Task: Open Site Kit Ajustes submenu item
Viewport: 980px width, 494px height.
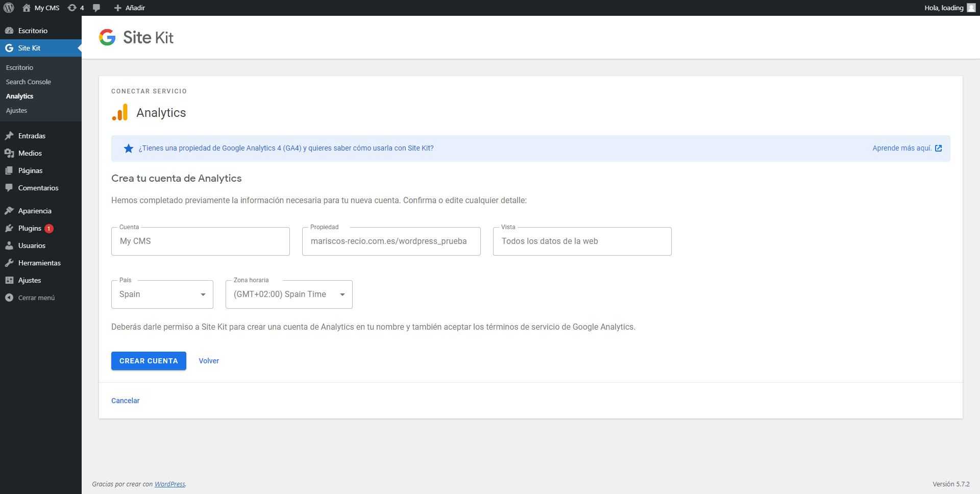Action: 16,110
